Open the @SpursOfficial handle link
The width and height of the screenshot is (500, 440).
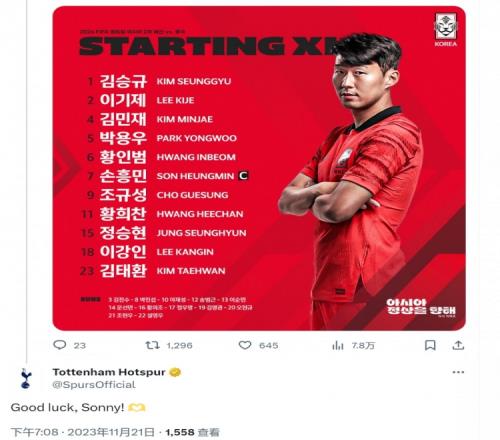coord(94,385)
